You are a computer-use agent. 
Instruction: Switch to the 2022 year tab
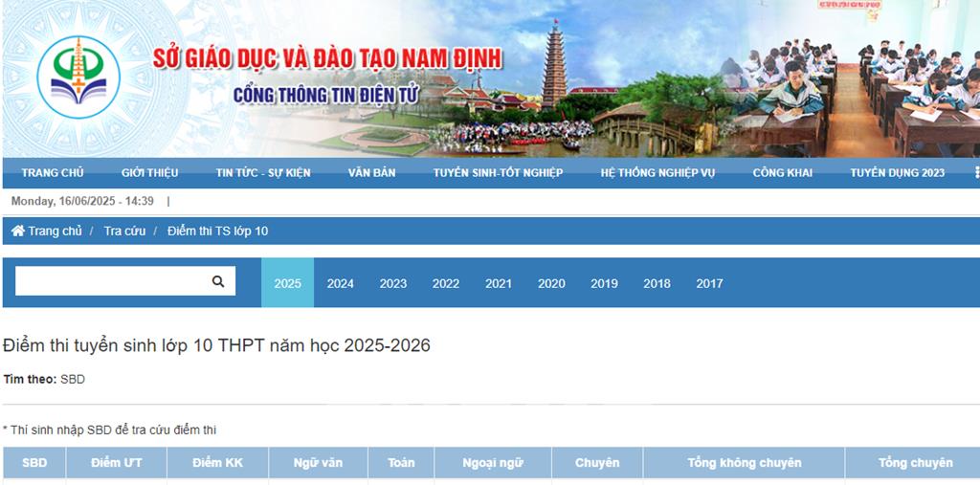(445, 283)
